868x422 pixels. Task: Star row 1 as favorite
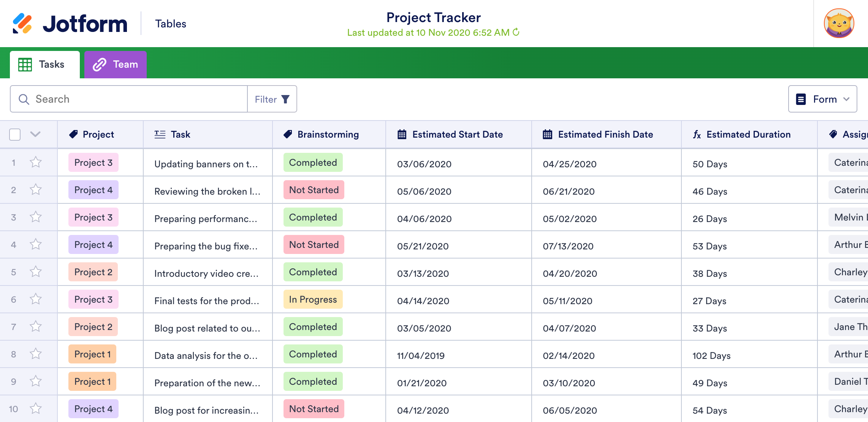point(36,162)
